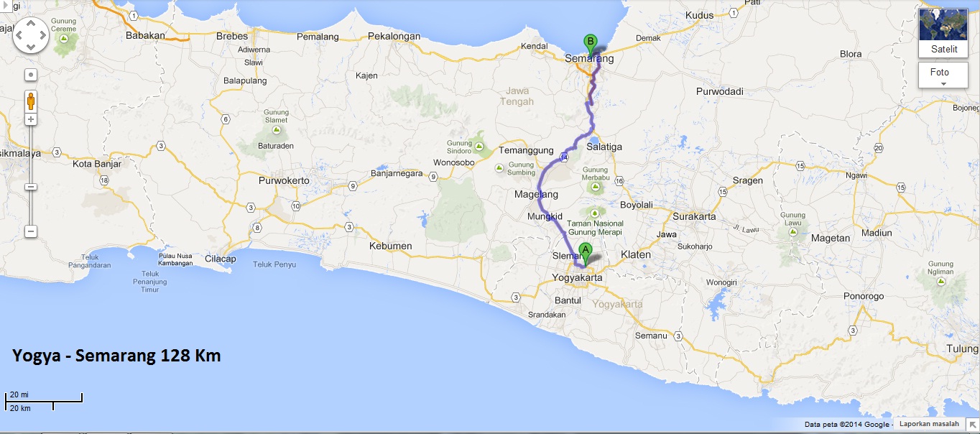Click the pan up arrow
The width and height of the screenshot is (980, 434).
pos(31,24)
